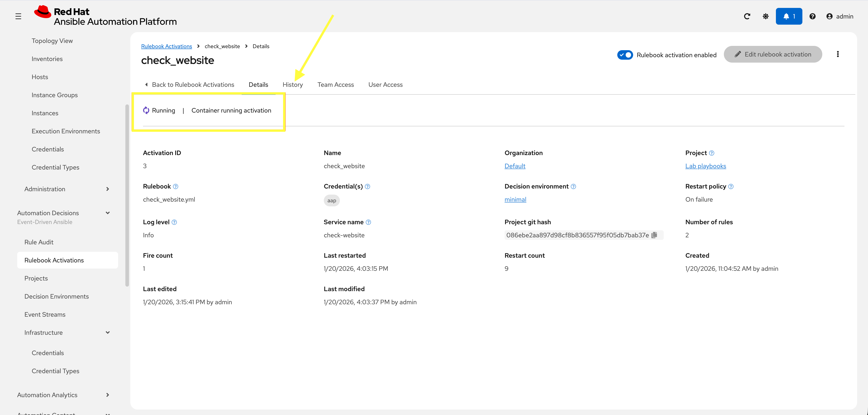Open the admin user menu
Image resolution: width=868 pixels, height=415 pixels.
[x=840, y=16]
